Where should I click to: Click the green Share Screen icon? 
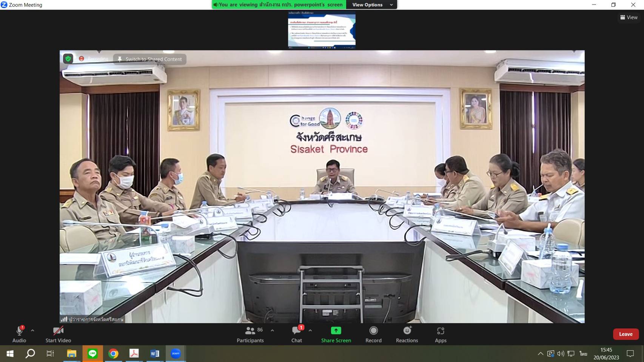click(x=336, y=331)
